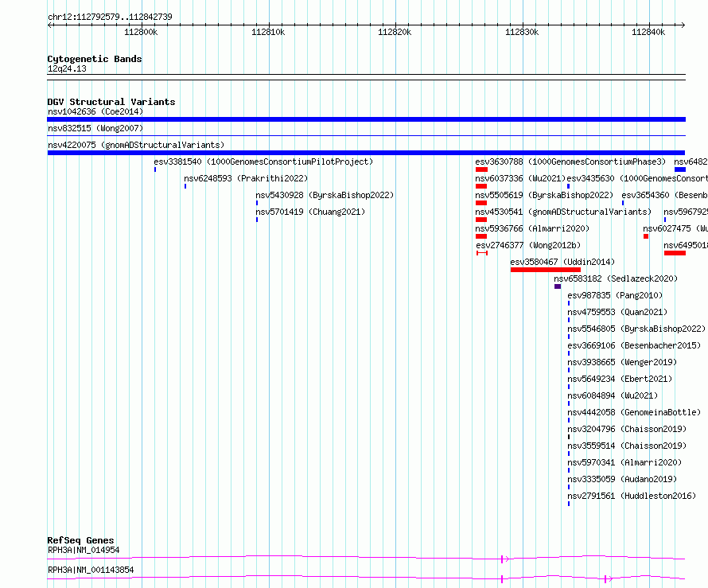Click the NM_014954 exon arrow marker
The height and width of the screenshot is (588, 708).
pyautogui.click(x=505, y=559)
